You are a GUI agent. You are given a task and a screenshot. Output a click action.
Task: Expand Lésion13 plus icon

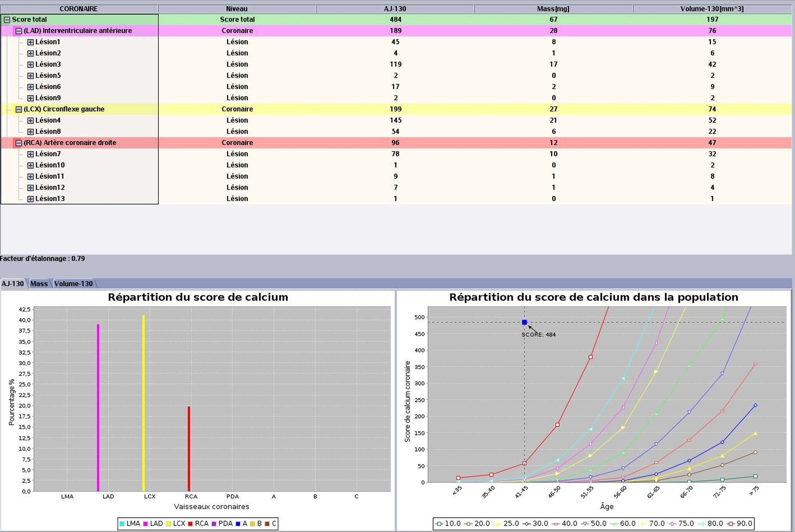30,199
